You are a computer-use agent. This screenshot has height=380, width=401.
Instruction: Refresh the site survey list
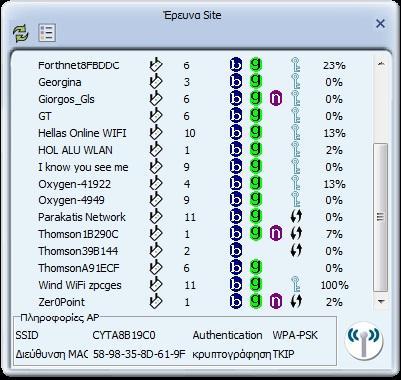pyautogui.click(x=21, y=33)
